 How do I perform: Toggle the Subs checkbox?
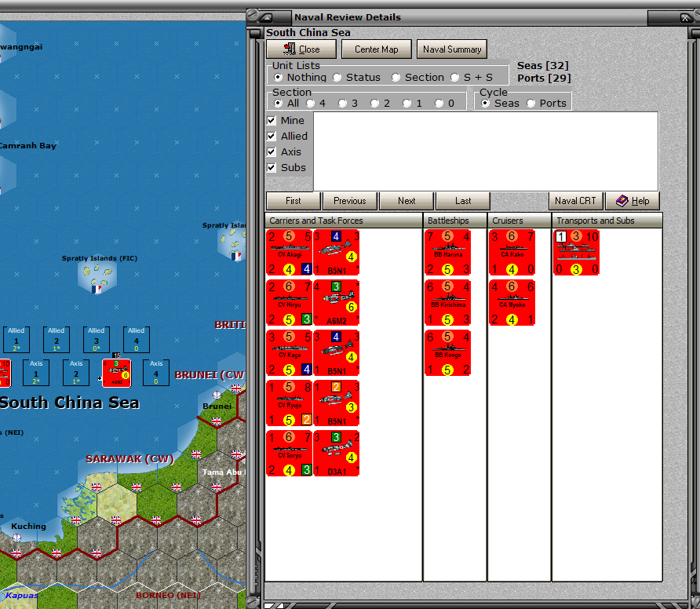[272, 168]
